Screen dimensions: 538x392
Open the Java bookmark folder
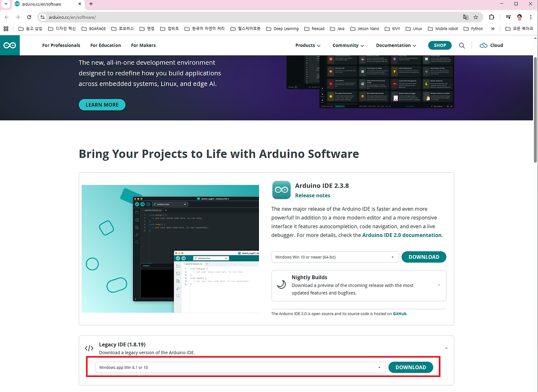(x=337, y=29)
